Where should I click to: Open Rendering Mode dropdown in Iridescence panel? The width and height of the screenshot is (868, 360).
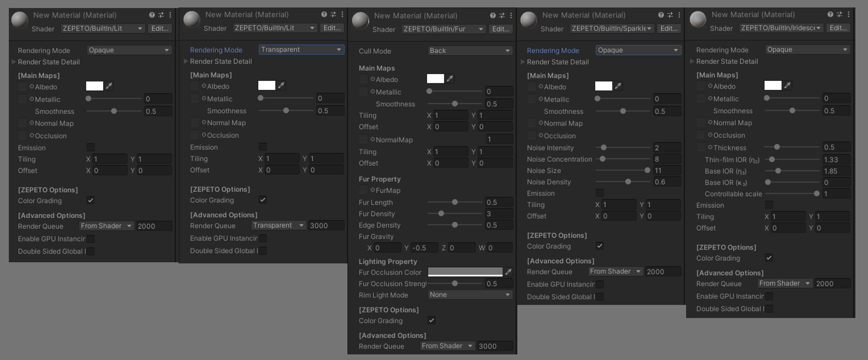pos(808,49)
